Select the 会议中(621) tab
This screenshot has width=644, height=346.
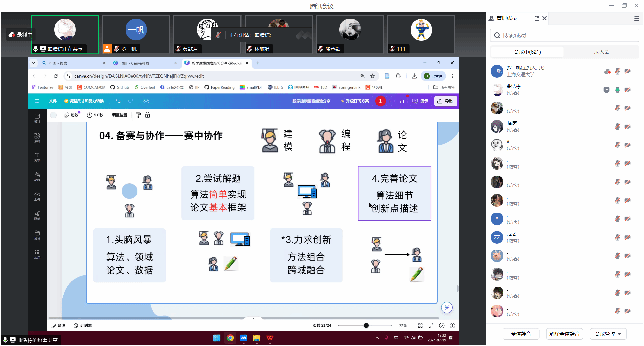click(x=527, y=52)
